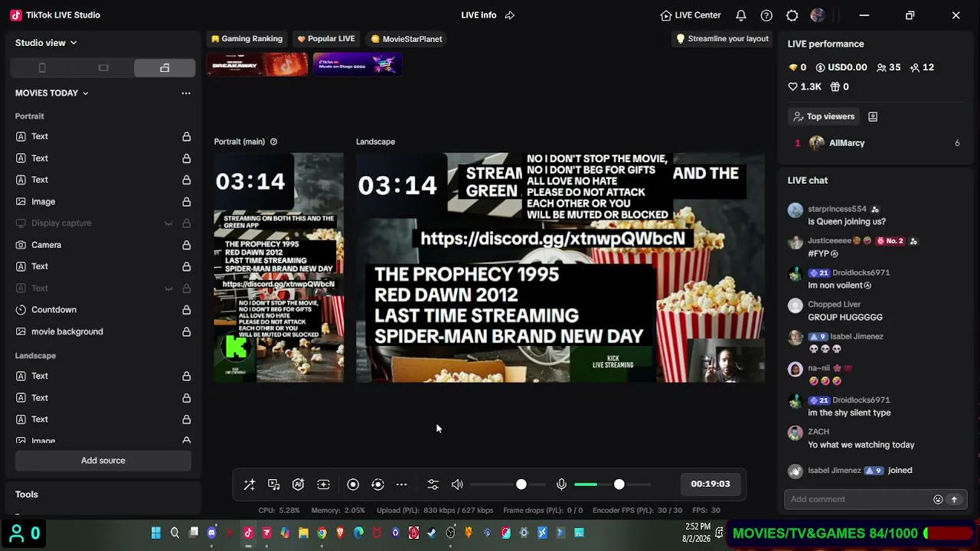Mute the speaker volume icon
The height and width of the screenshot is (551, 980).
(x=457, y=484)
